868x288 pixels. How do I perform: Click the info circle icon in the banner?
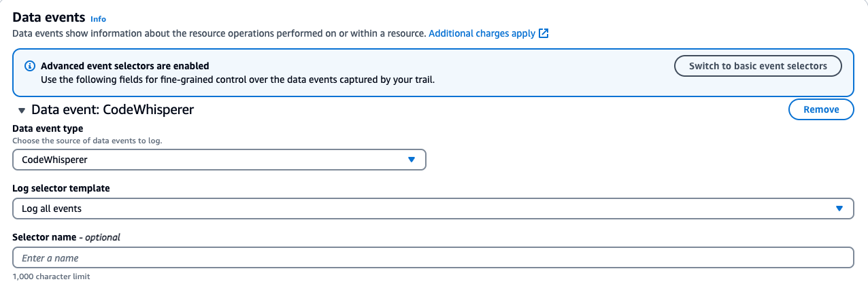click(29, 66)
